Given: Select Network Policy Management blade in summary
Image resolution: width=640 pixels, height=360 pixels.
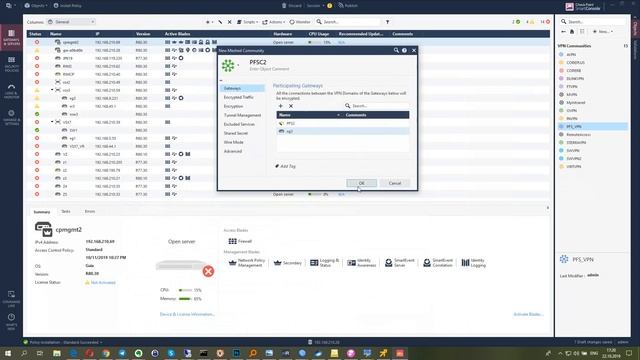Looking at the screenshot, I should 247,263.
